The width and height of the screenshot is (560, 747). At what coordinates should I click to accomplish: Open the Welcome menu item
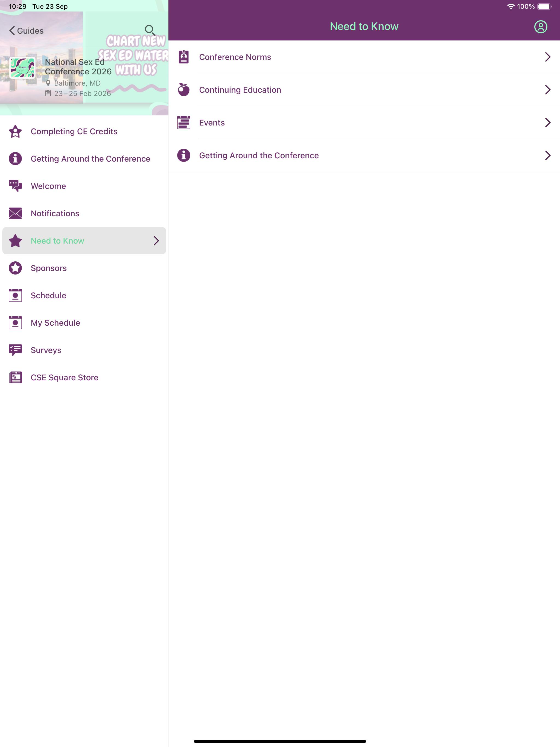tap(84, 186)
